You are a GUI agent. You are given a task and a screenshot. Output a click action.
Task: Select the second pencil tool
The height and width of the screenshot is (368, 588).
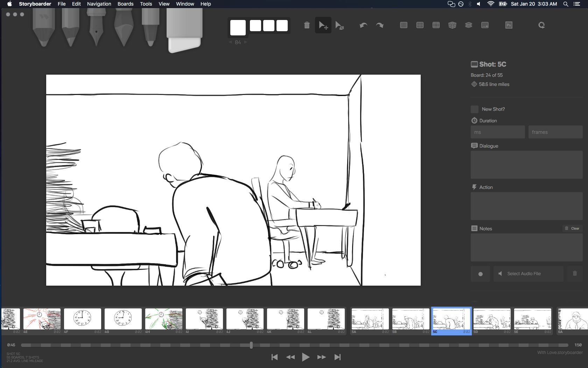tap(70, 27)
